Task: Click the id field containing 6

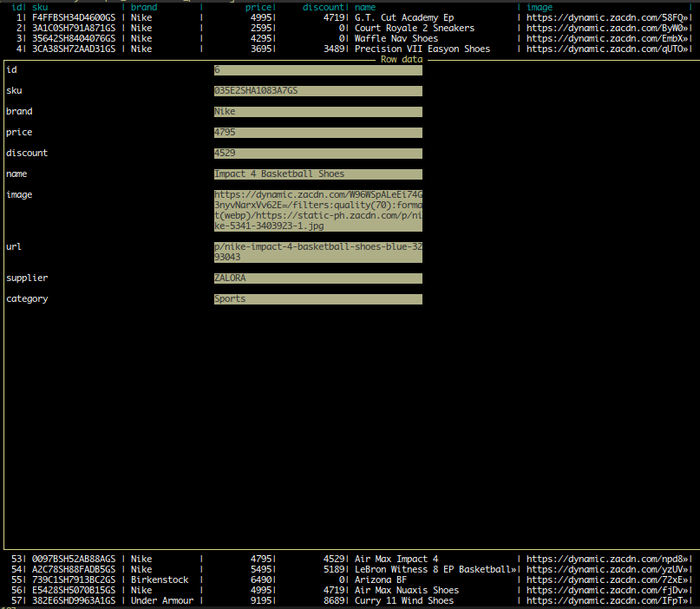Action: pos(317,70)
